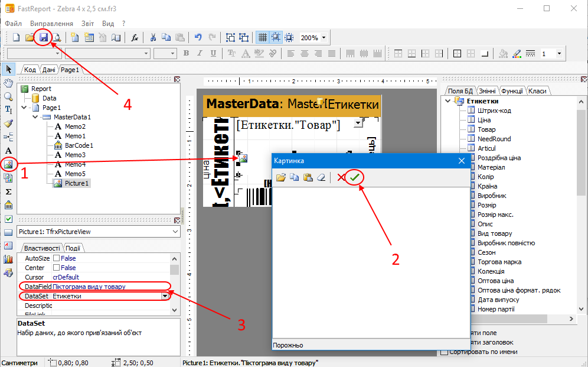Collapse the MasterData1 tree node
Screen dimensions: 588x367
[33, 118]
